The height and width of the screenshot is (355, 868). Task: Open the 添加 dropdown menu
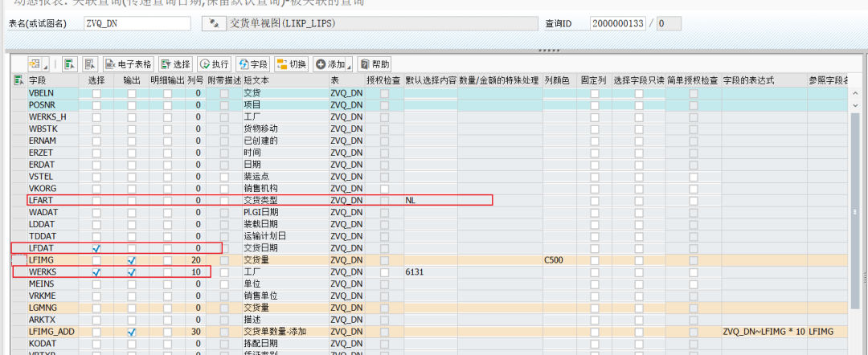334,63
